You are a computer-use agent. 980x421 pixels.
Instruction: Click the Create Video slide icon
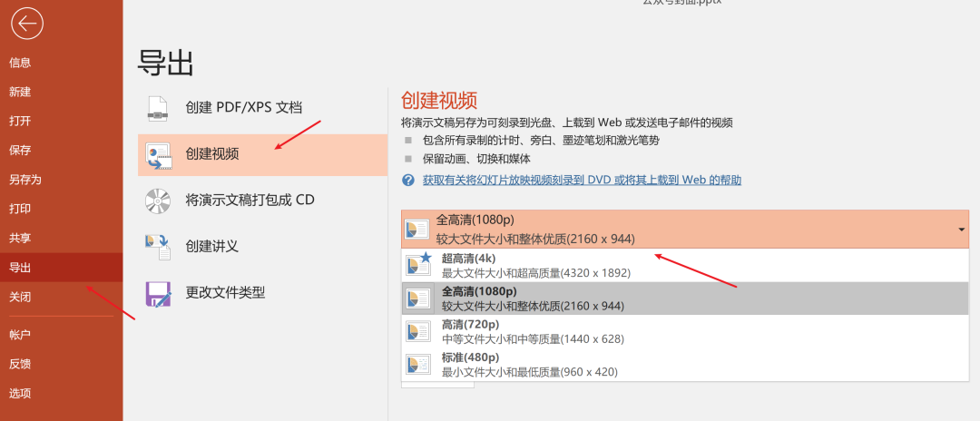tap(158, 154)
